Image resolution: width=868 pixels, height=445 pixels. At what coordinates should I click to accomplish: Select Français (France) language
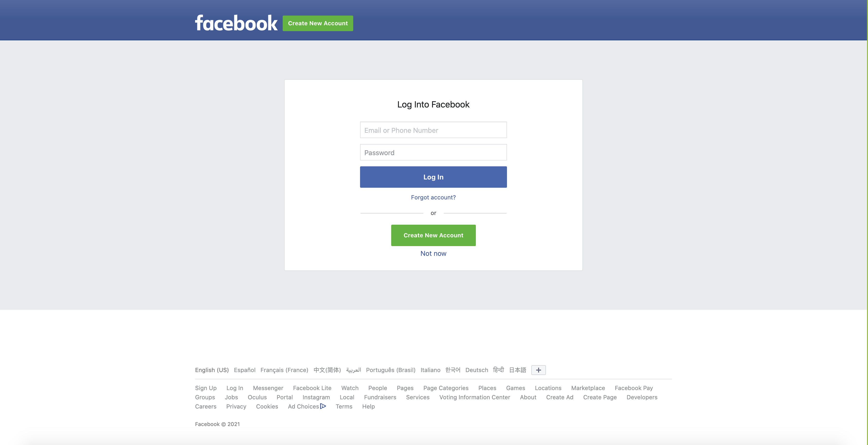tap(284, 370)
